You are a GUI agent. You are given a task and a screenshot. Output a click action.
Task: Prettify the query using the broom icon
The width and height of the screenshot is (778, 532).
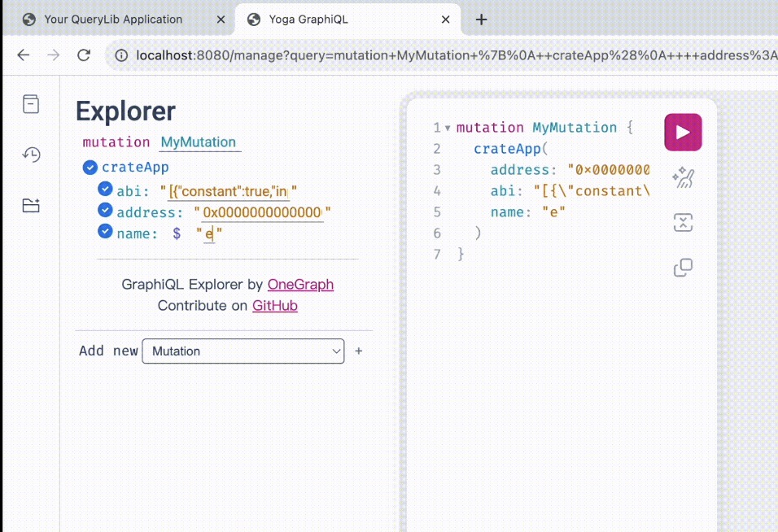pos(683,177)
